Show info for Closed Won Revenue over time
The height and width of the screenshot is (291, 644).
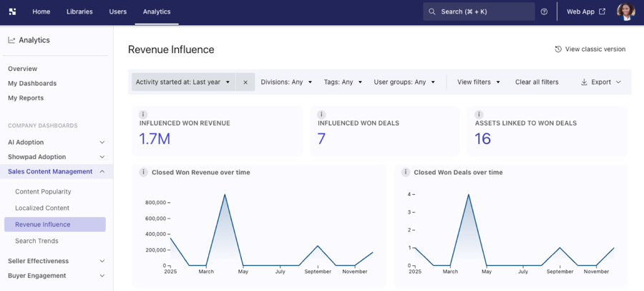(143, 172)
